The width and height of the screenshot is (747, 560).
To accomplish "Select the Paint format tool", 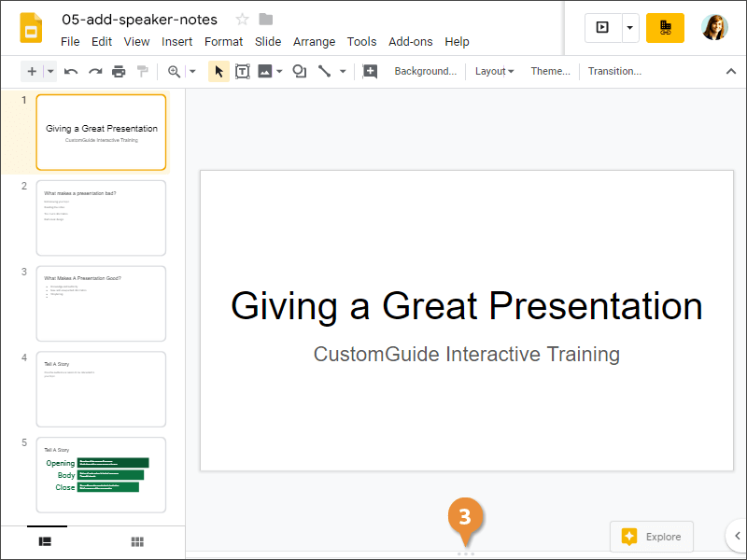I will (x=143, y=72).
